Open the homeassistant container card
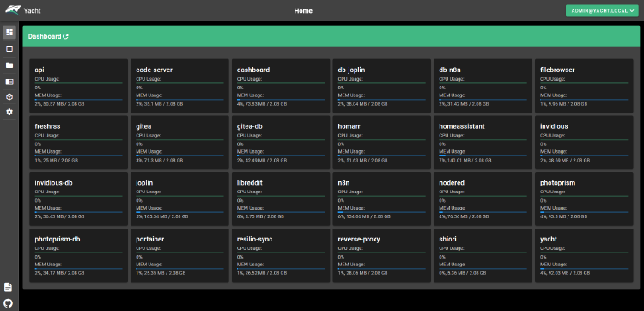 483,142
